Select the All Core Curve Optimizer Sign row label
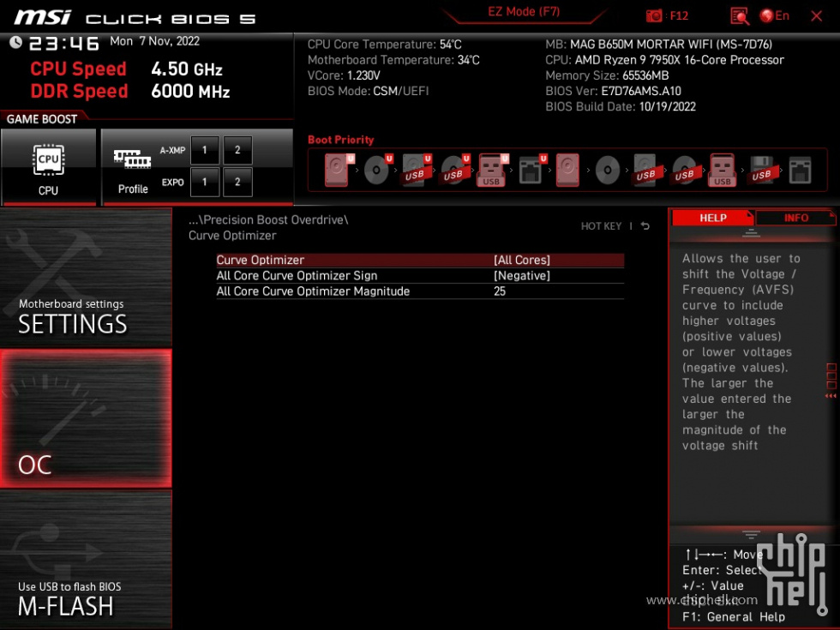 [297, 275]
